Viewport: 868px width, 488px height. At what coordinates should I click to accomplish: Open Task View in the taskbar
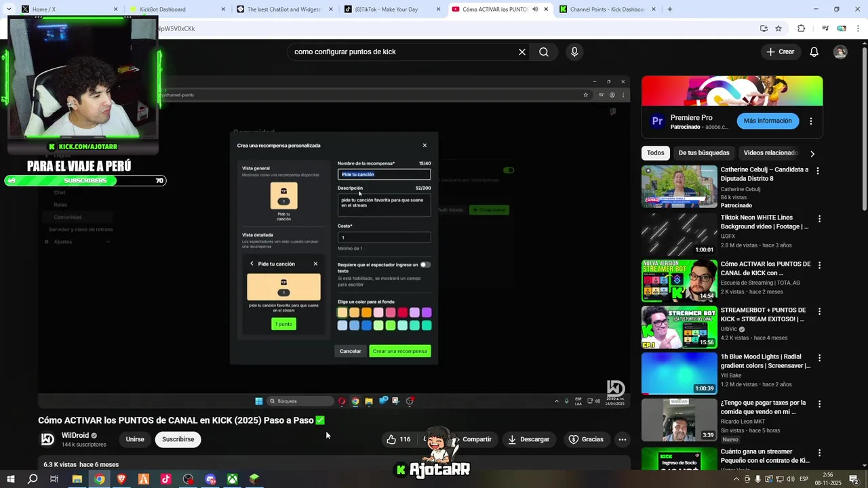54,479
